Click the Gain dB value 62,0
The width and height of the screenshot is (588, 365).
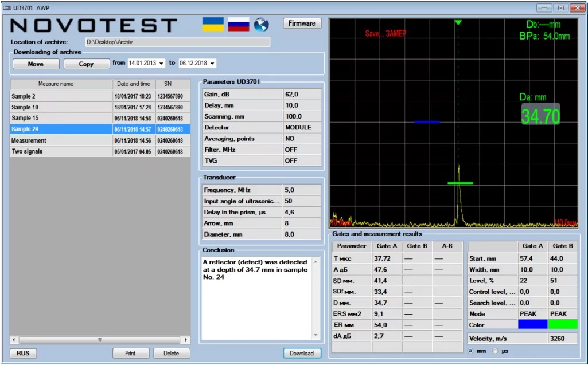tap(302, 94)
